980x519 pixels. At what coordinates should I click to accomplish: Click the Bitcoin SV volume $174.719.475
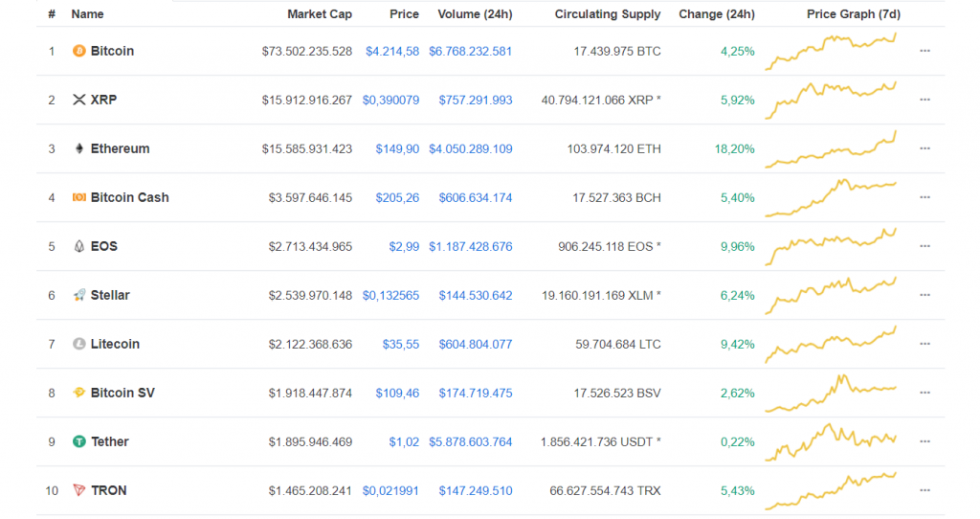476,393
